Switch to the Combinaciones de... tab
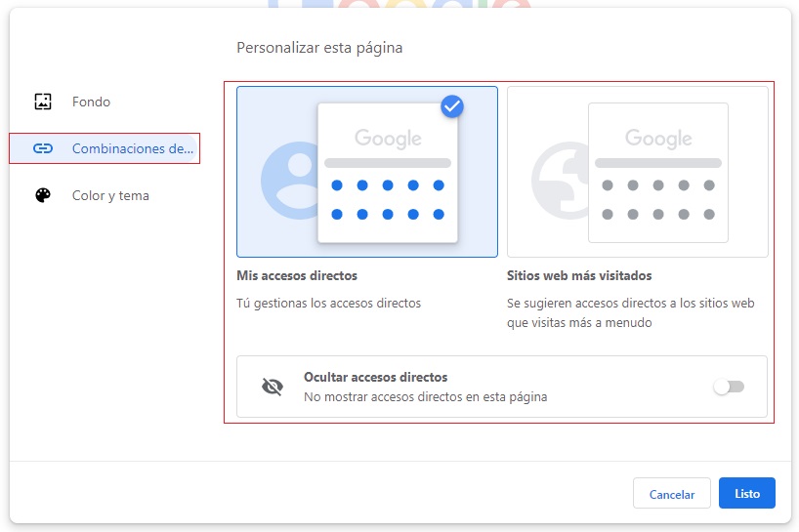The image size is (799, 532). pyautogui.click(x=133, y=148)
